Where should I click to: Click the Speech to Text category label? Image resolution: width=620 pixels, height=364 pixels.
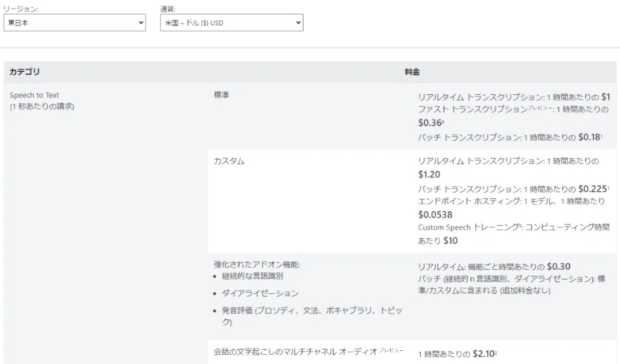click(x=34, y=95)
